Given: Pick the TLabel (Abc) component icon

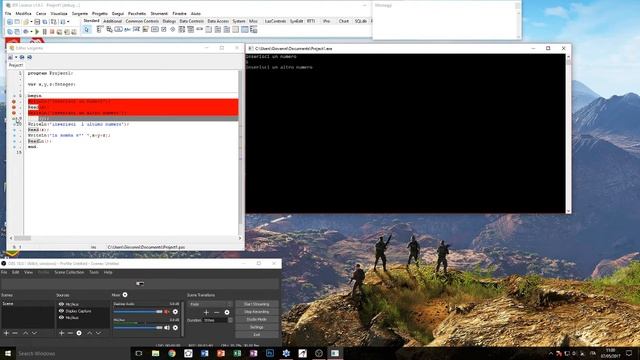Looking at the screenshot, I should 127,29.
